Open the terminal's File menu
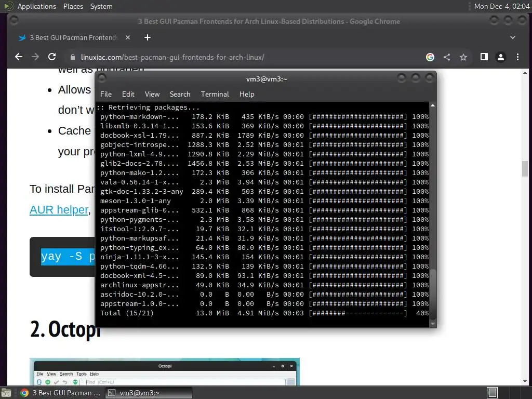 106,95
